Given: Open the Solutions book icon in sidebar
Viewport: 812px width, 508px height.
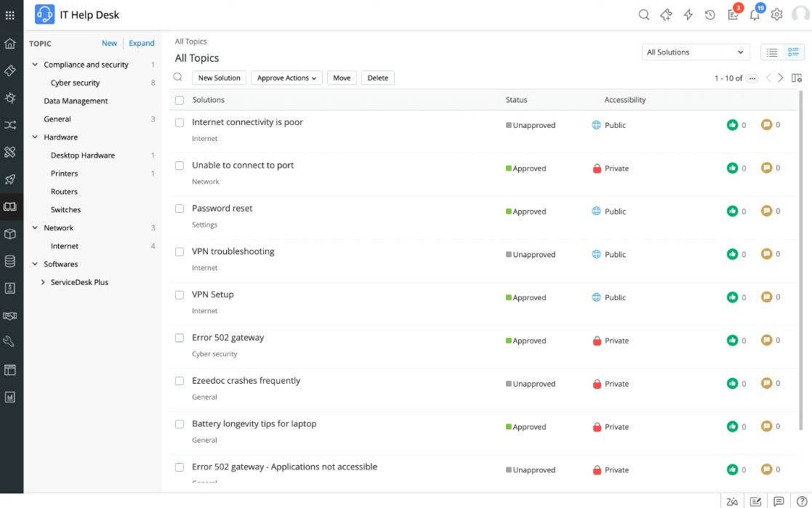Looking at the screenshot, I should pyautogui.click(x=12, y=206).
